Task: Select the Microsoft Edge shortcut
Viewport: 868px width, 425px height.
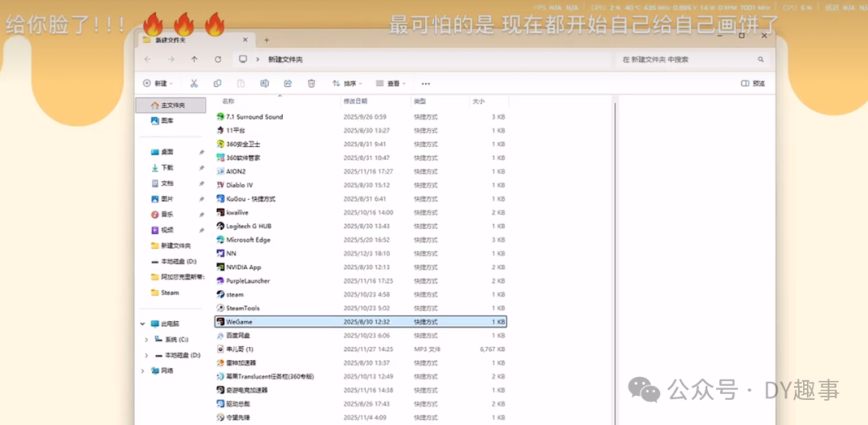Action: click(361, 239)
